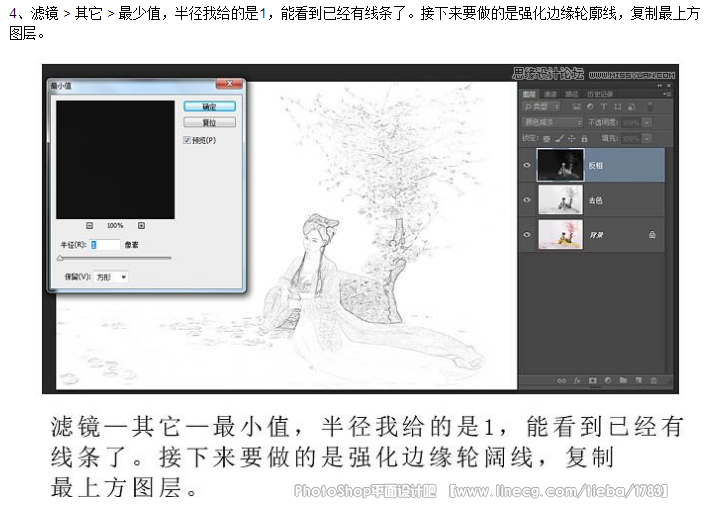The image size is (718, 508).
Task: Open the 保留(V) 方形 dropdown
Action: (111, 277)
